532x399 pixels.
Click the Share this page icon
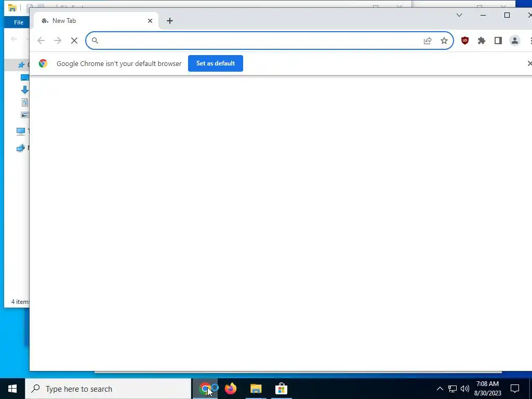click(428, 41)
